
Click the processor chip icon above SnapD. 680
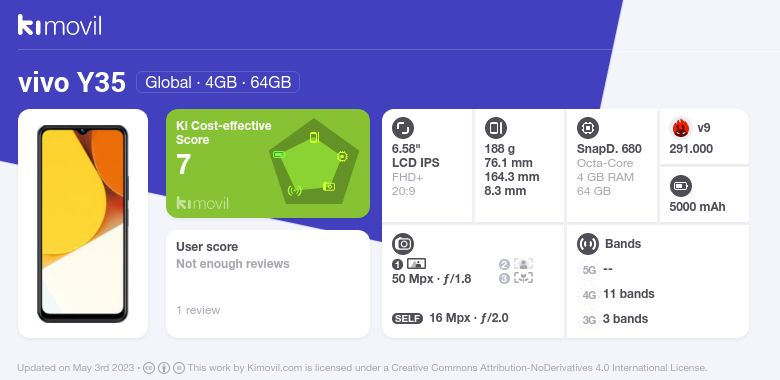(x=588, y=128)
